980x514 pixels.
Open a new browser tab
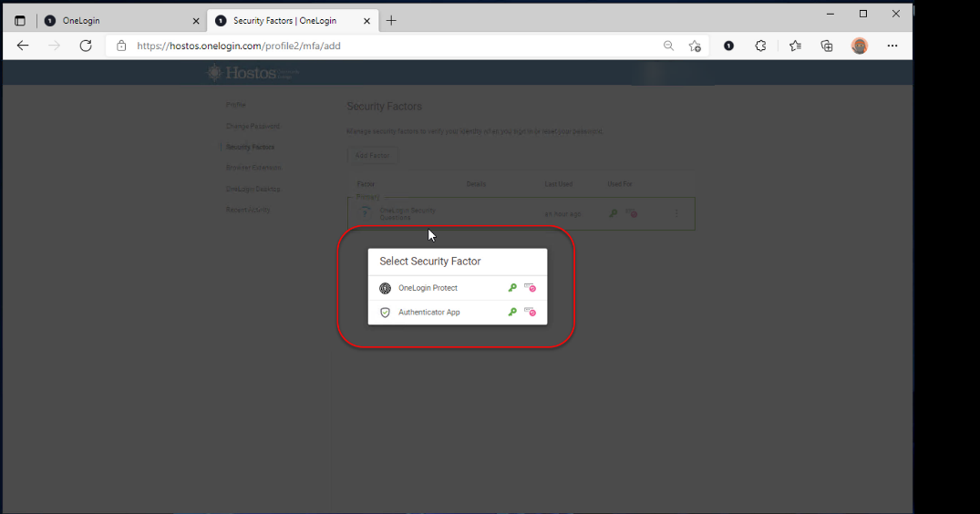[x=392, y=20]
